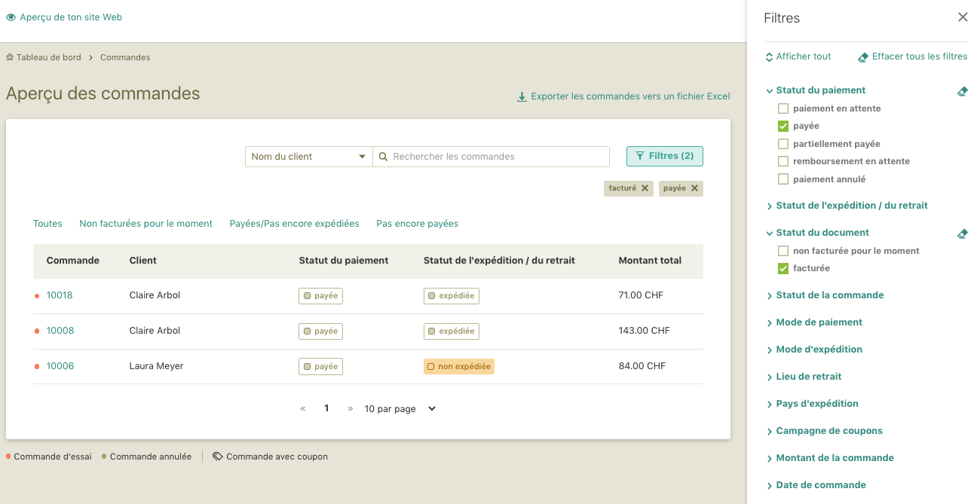Click the eraser icon for Statut du paiement
980x504 pixels.
(x=962, y=91)
